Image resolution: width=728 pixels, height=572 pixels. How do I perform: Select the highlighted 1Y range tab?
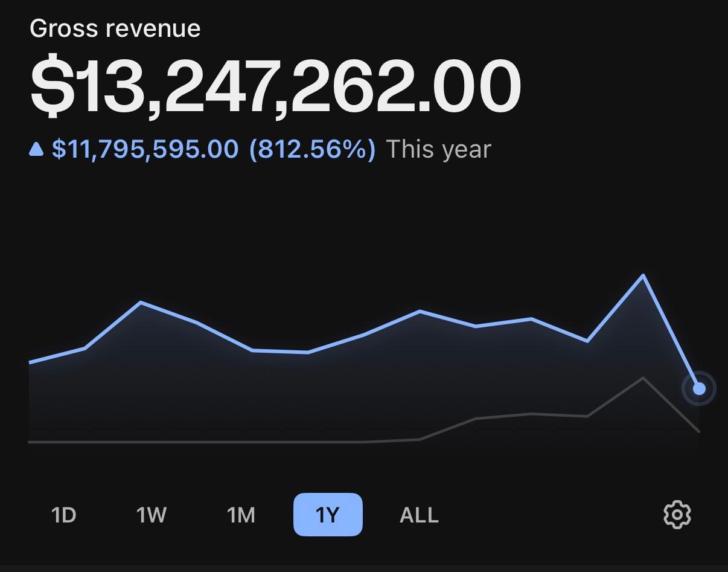point(328,515)
